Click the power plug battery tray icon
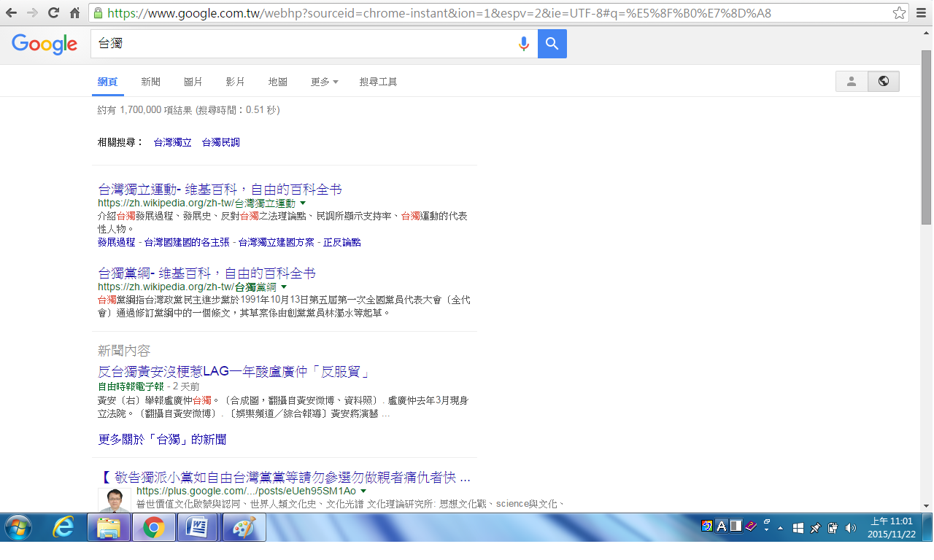 point(832,527)
